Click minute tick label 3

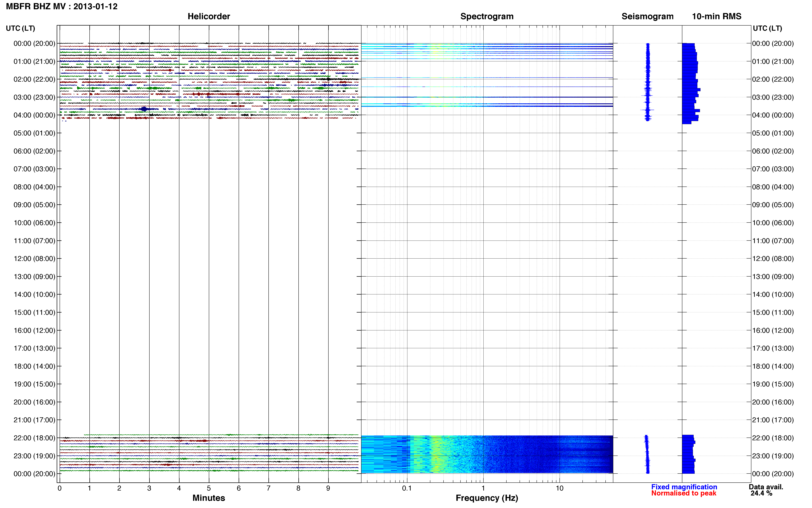click(149, 488)
